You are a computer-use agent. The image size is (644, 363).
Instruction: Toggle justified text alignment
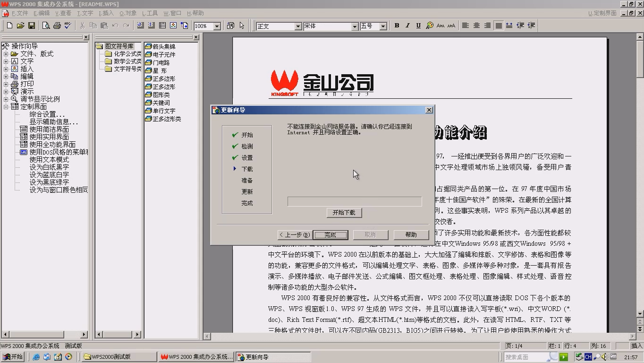coord(498,26)
